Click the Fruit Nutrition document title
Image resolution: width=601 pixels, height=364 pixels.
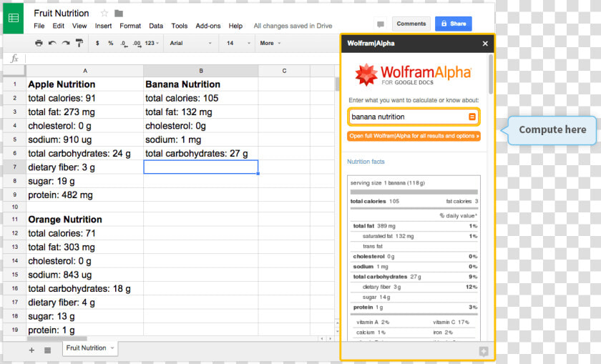(x=62, y=13)
